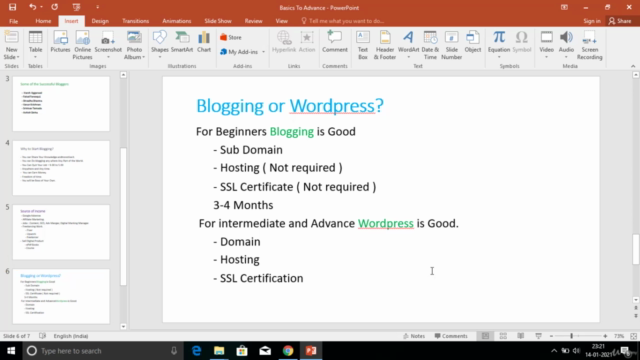Open the Store add-ins
640x360 pixels.
pyautogui.click(x=231, y=37)
